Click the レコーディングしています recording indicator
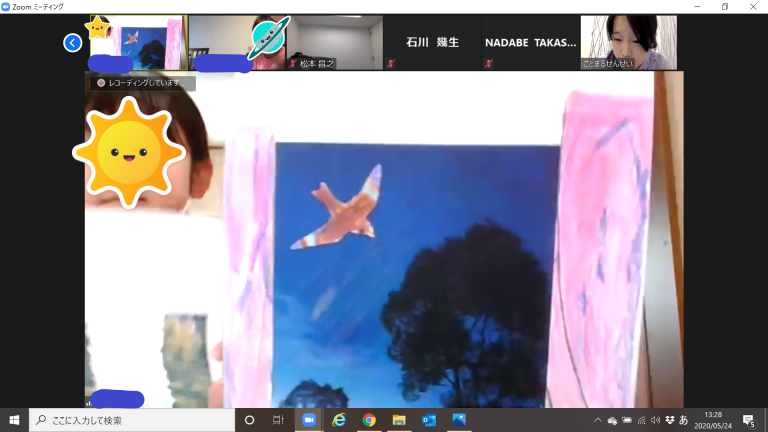 140,83
